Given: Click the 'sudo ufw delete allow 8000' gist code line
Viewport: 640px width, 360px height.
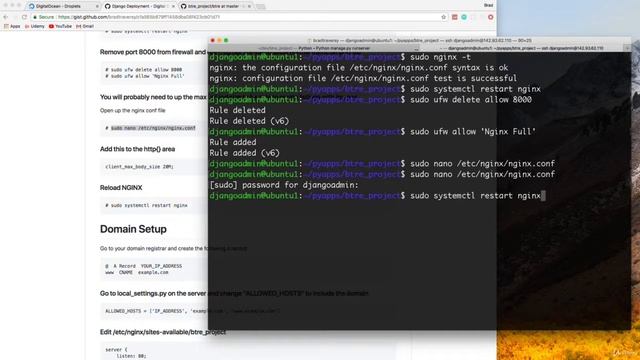Looking at the screenshot, I should [144, 70].
